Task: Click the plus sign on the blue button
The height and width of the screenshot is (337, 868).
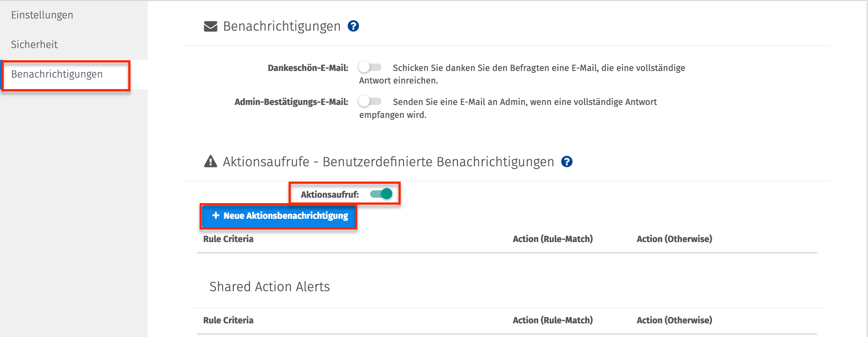Action: pos(215,216)
